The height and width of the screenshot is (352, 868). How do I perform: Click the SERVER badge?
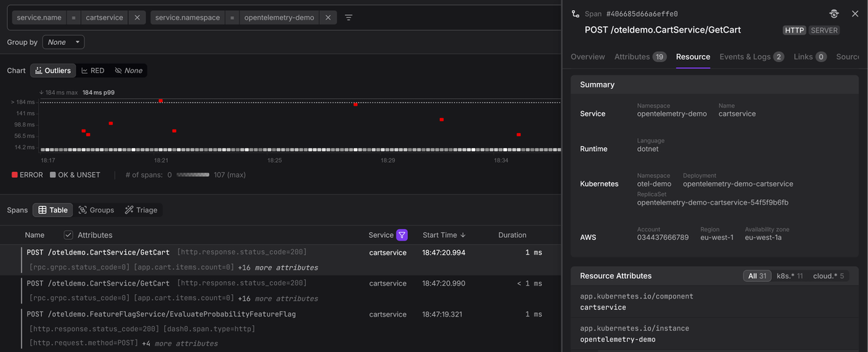point(825,30)
